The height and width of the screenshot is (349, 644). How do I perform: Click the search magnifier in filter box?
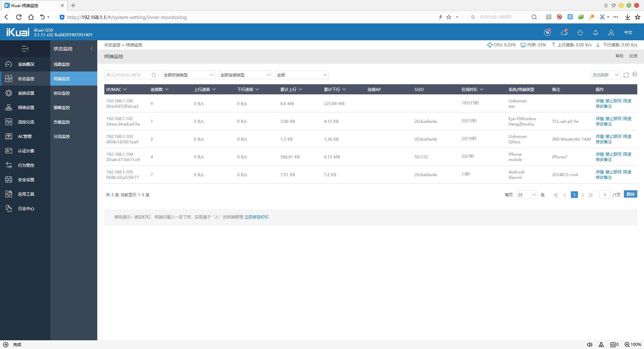coord(154,75)
